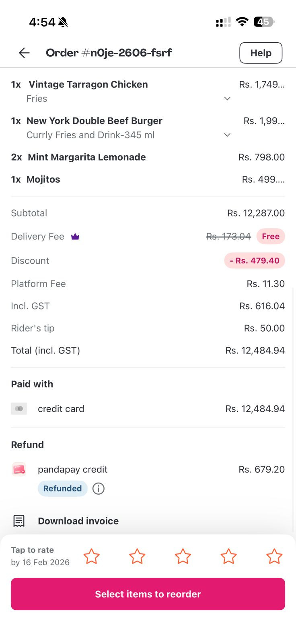Rate the order three stars

183,556
